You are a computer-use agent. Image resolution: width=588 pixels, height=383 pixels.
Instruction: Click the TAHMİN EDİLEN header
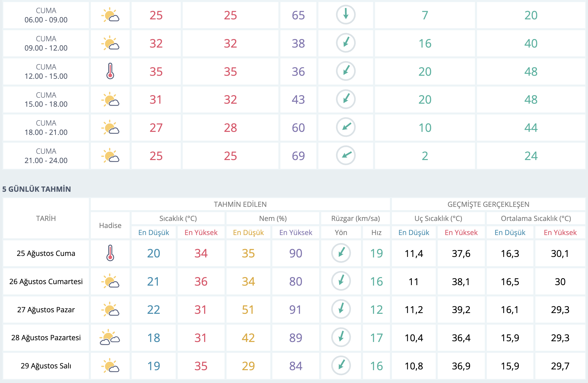click(240, 204)
